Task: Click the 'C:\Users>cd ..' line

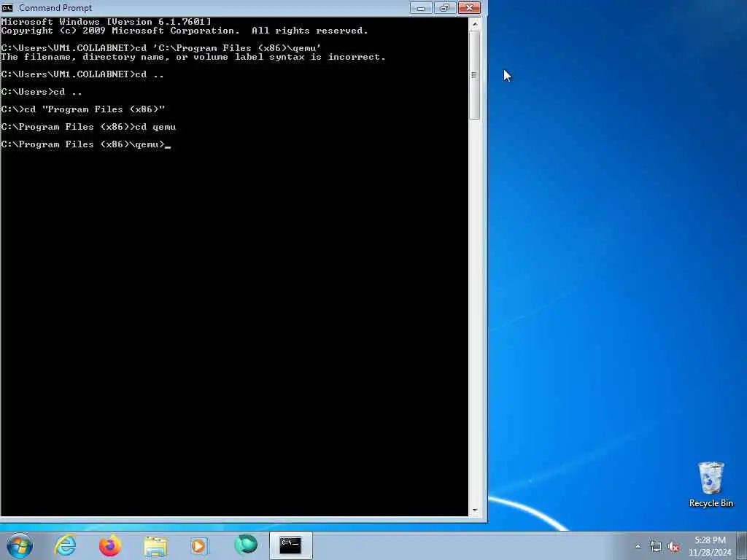Action: [42, 91]
